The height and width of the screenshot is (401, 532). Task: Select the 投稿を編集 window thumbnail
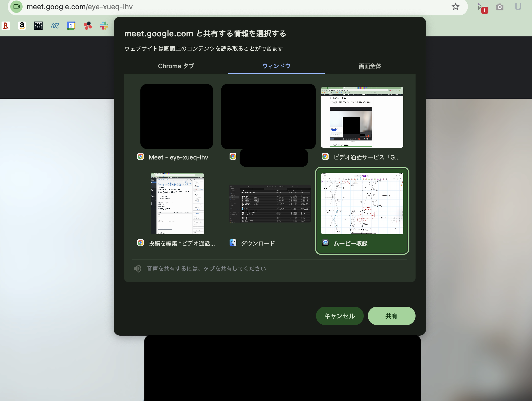pos(178,204)
